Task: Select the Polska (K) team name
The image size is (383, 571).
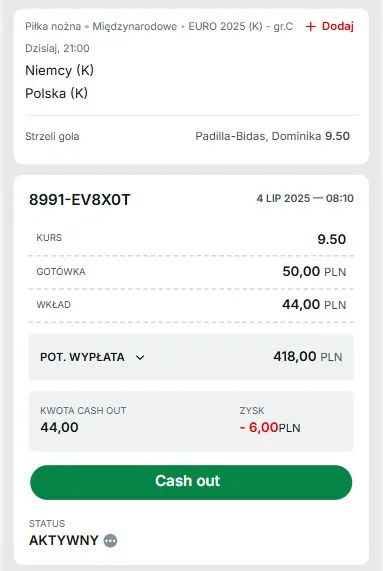Action: pos(56,93)
